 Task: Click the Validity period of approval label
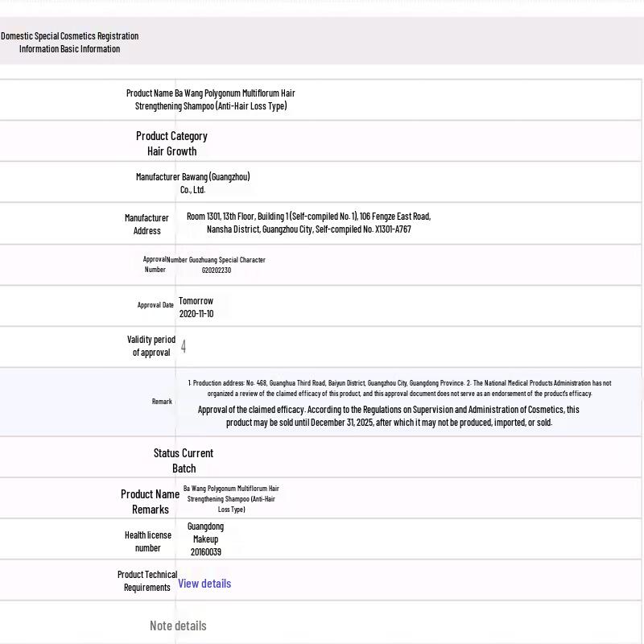tap(151, 346)
